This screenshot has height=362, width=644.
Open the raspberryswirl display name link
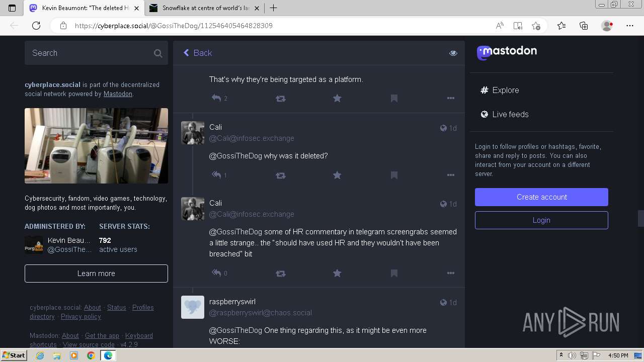point(232,302)
